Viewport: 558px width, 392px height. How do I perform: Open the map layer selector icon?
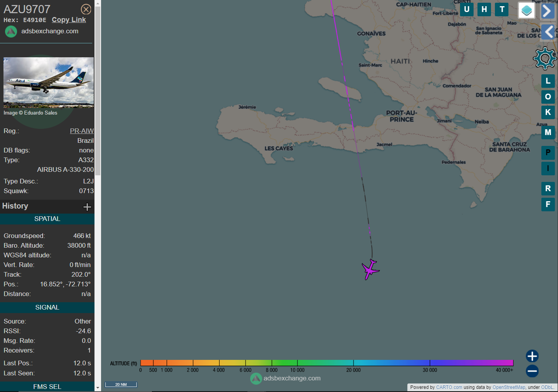point(527,10)
